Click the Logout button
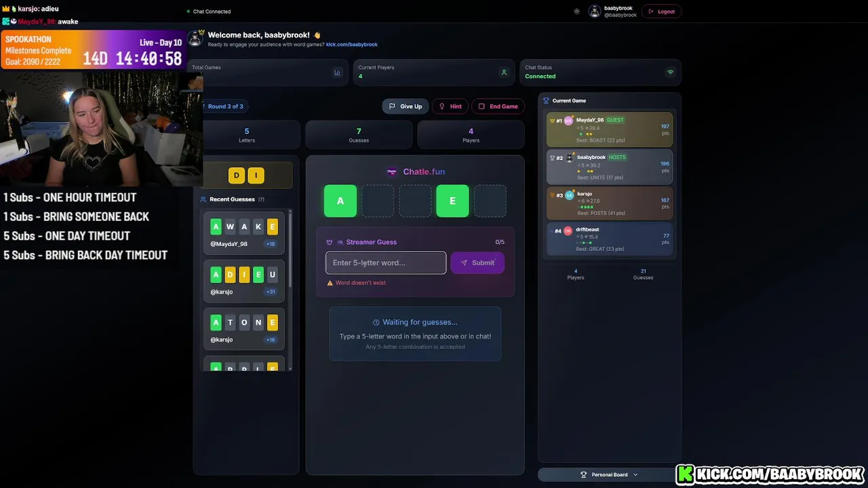 (x=662, y=12)
